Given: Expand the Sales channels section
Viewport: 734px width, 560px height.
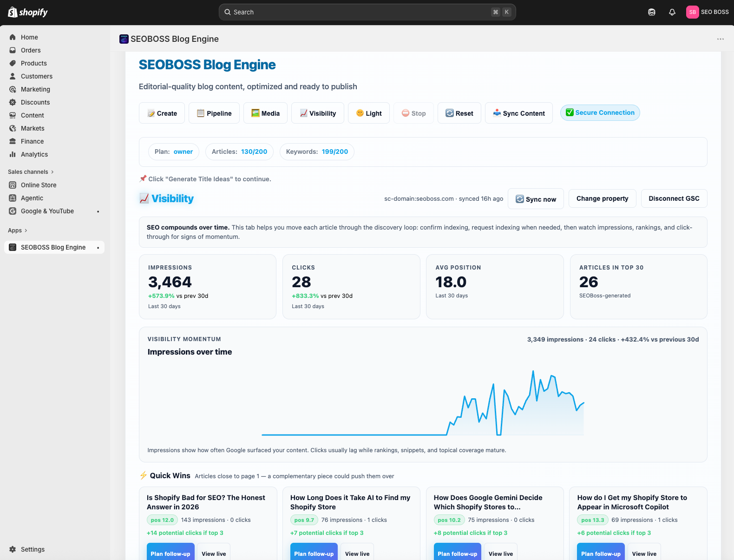Looking at the screenshot, I should (31, 172).
